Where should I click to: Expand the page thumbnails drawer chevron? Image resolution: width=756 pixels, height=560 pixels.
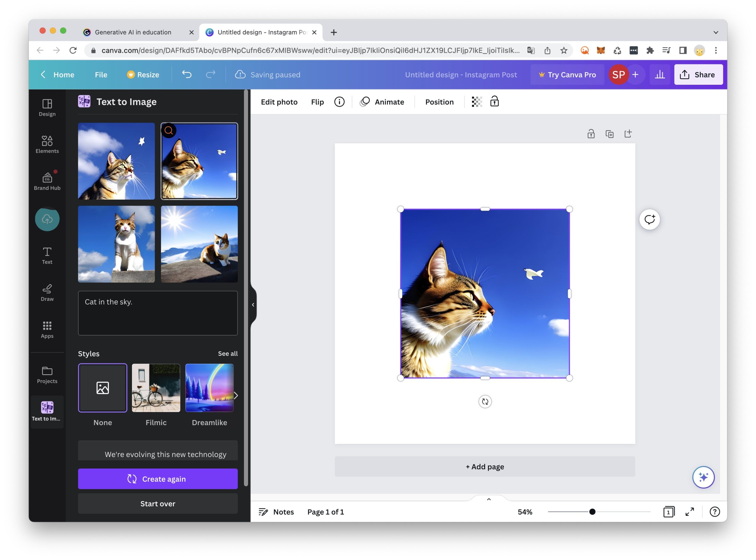(488, 499)
